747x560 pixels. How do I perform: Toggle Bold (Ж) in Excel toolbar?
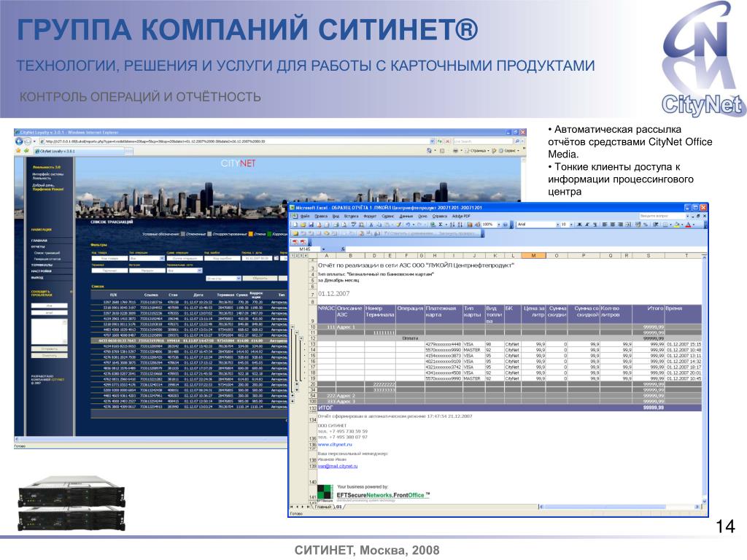(579, 225)
